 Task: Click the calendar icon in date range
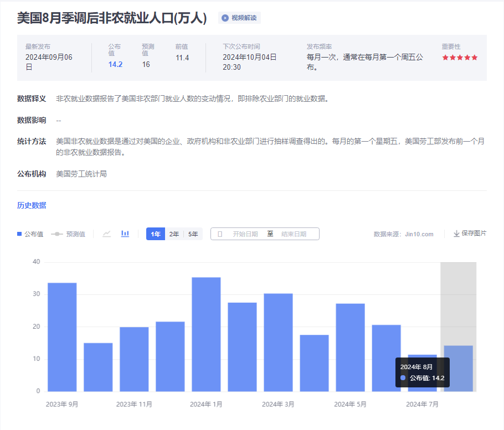220,234
